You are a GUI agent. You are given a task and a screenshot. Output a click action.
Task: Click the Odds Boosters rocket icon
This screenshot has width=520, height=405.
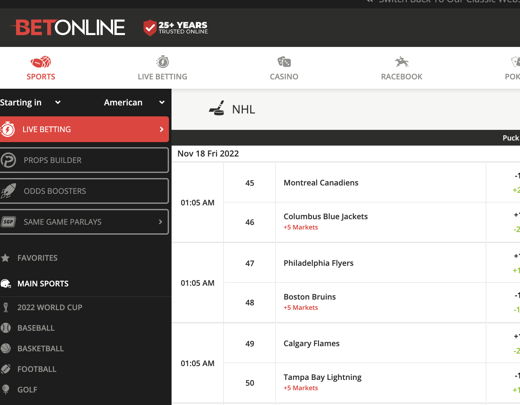click(8, 191)
